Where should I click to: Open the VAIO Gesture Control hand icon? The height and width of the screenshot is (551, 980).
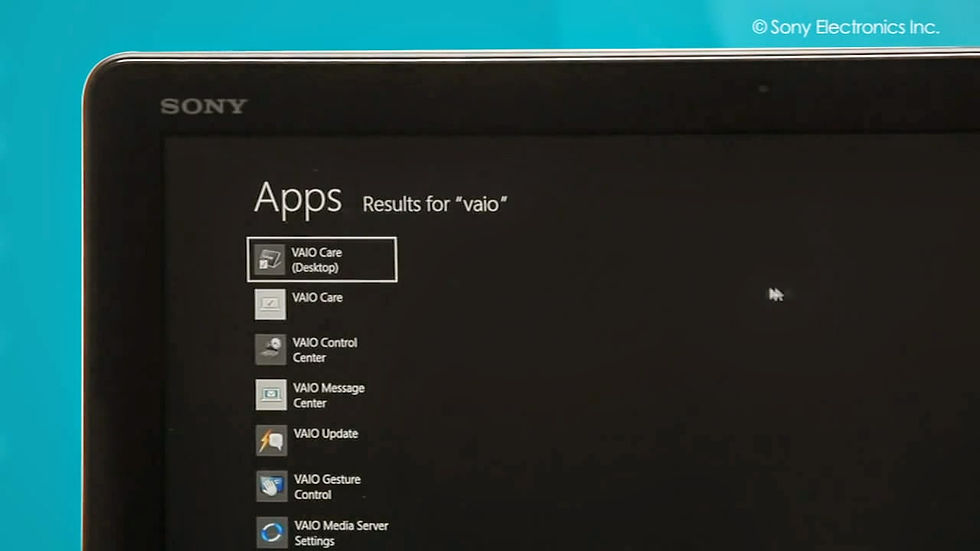tap(271, 487)
